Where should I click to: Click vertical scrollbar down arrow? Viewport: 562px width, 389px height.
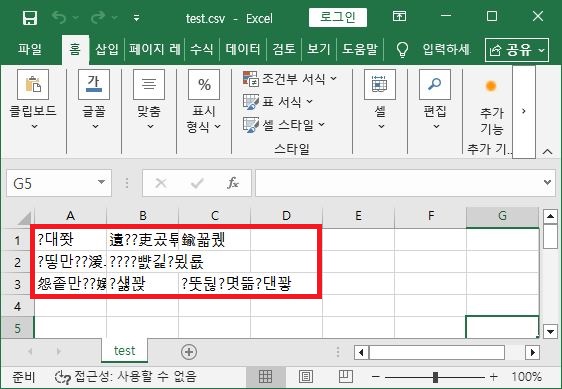coord(550,331)
